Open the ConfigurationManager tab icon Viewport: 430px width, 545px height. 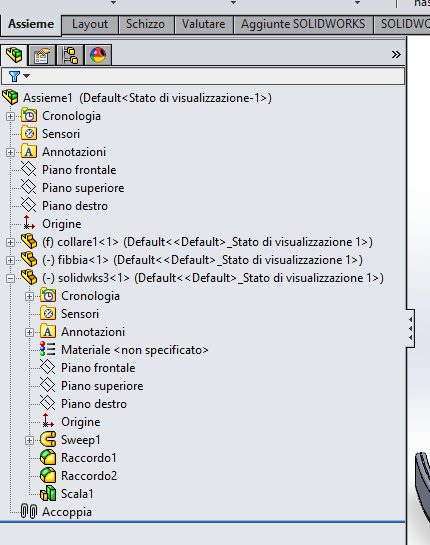(x=70, y=55)
